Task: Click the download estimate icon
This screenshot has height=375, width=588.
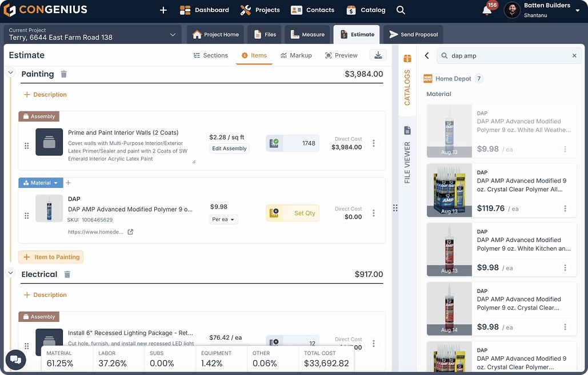Action: pos(378,55)
